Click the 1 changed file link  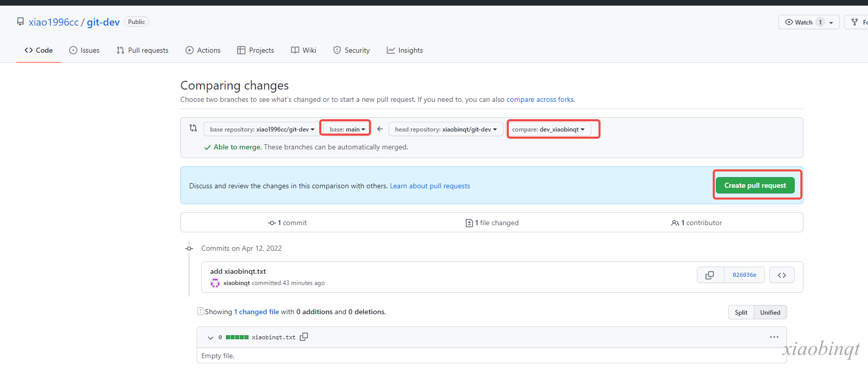click(256, 312)
